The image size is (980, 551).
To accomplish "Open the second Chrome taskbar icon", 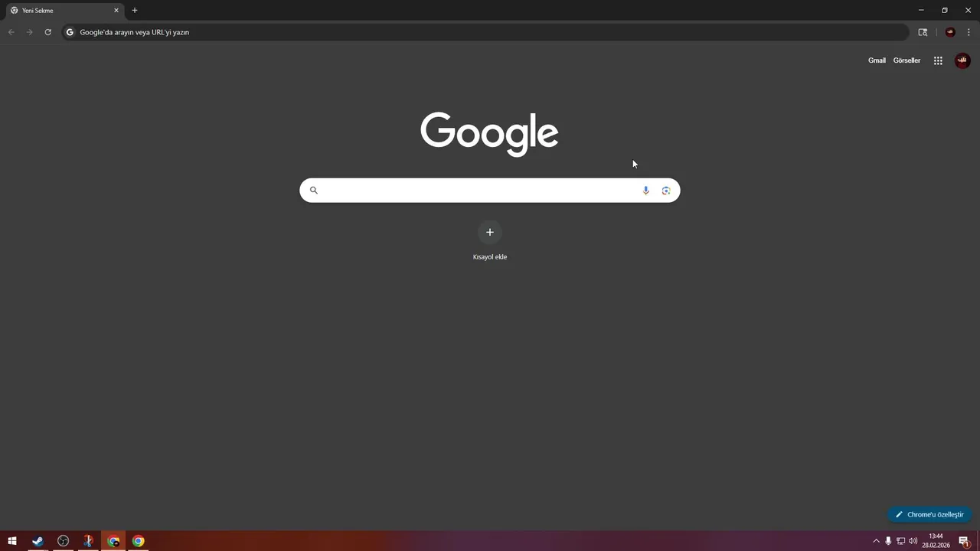I will (138, 541).
